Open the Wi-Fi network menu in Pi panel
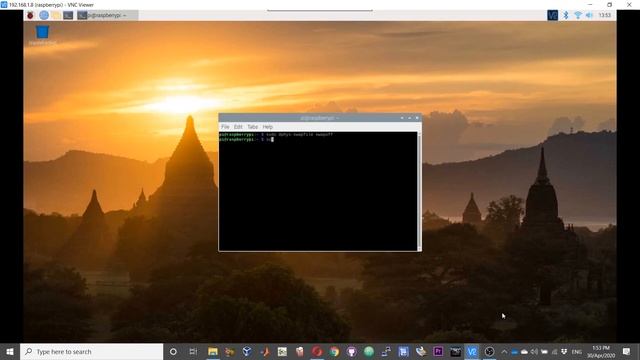Viewport: 640px width, 360px height. 578,16
